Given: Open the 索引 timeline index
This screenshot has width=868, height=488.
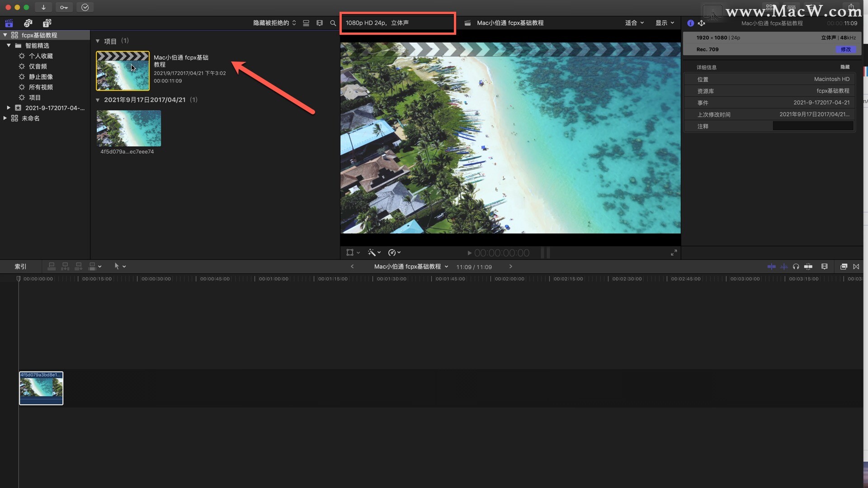Looking at the screenshot, I should click(20, 267).
